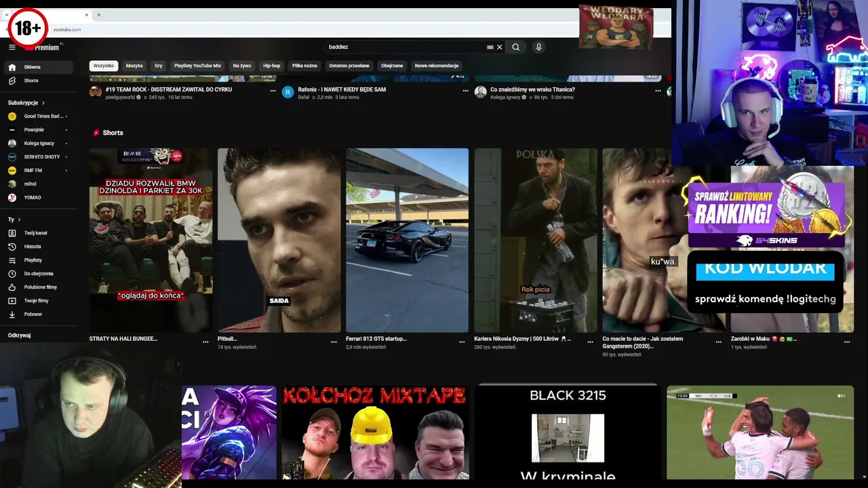
Task: Open the BLACK 3215 video thumbnail
Action: point(568,432)
